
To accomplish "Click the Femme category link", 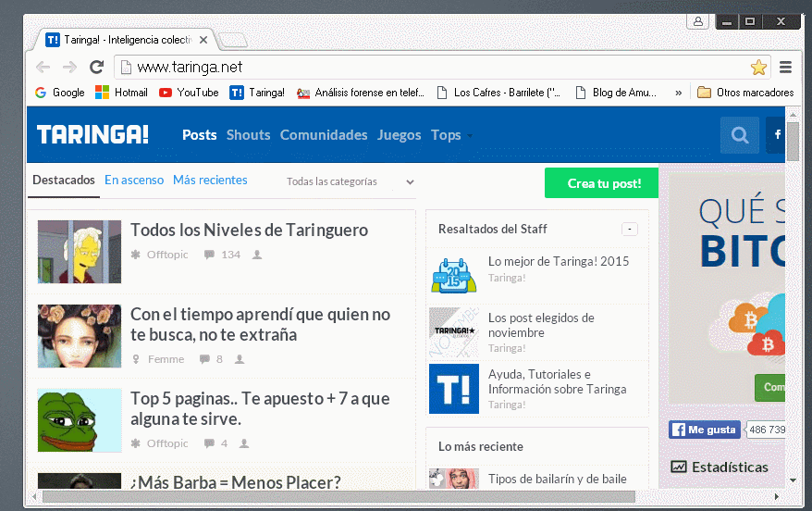I will tap(158, 359).
